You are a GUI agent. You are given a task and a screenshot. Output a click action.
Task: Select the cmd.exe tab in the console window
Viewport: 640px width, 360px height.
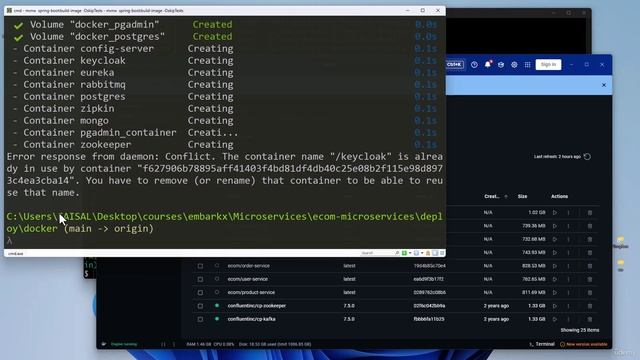tap(16, 253)
